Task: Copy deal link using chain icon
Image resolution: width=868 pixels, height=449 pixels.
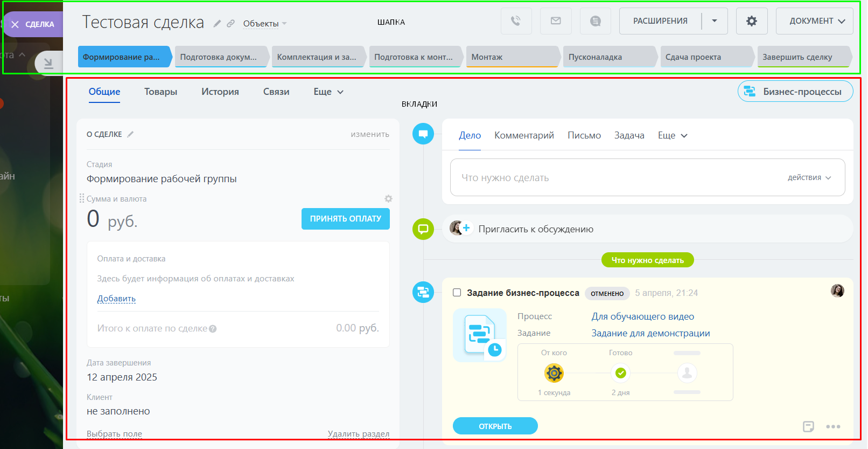Action: coord(230,24)
